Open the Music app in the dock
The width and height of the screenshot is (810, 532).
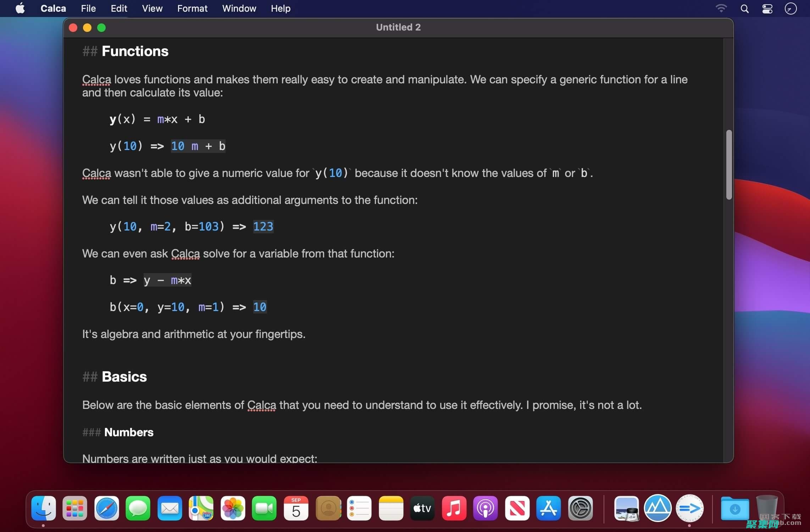[454, 508]
